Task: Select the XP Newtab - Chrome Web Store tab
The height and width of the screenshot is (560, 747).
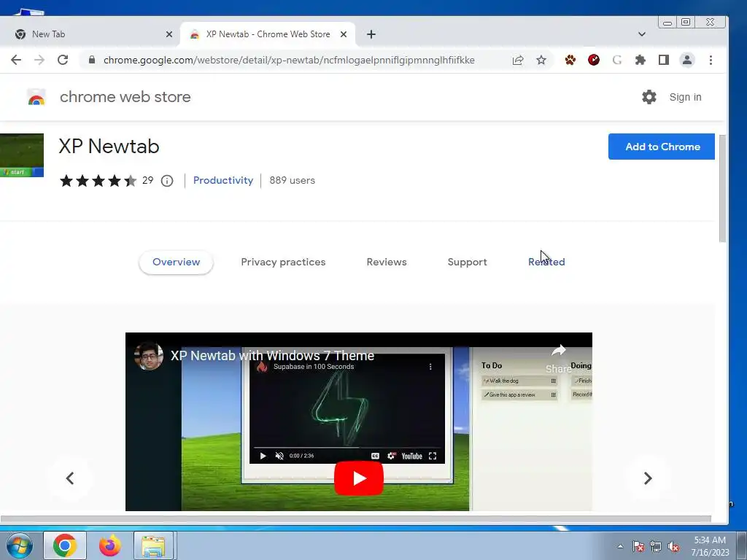Action: pyautogui.click(x=267, y=34)
